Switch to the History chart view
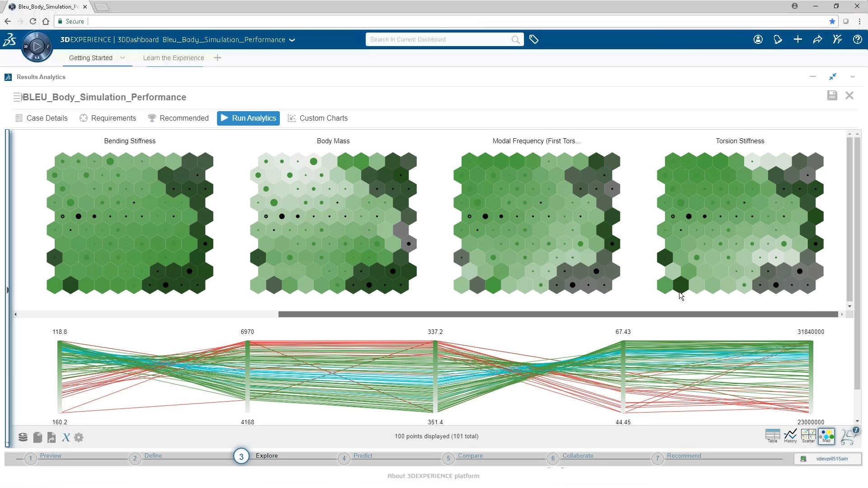 [790, 436]
